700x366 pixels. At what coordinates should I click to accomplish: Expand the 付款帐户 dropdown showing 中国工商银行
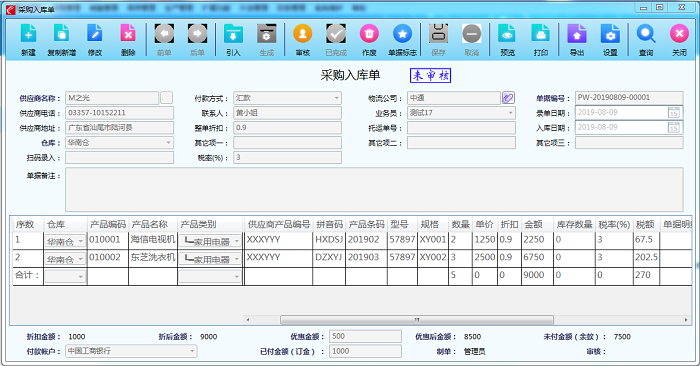pos(192,351)
